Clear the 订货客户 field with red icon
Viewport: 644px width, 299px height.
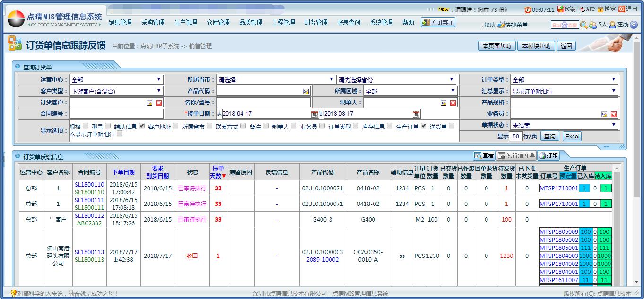159,103
